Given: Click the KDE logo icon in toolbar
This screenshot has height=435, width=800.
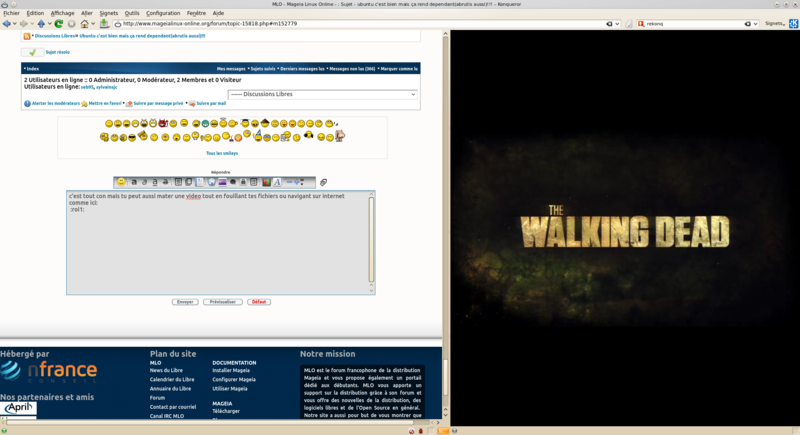Looking at the screenshot, I should pos(794,23).
